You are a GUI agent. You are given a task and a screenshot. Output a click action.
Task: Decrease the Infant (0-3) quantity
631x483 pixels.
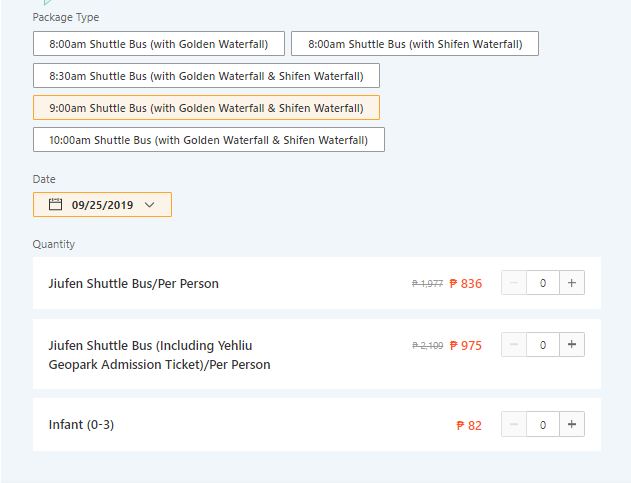coord(514,424)
